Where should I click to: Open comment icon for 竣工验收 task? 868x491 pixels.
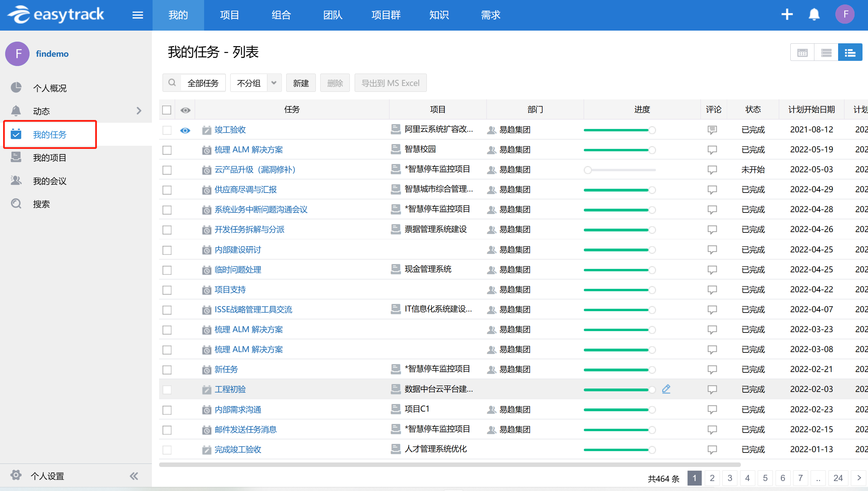coord(712,130)
